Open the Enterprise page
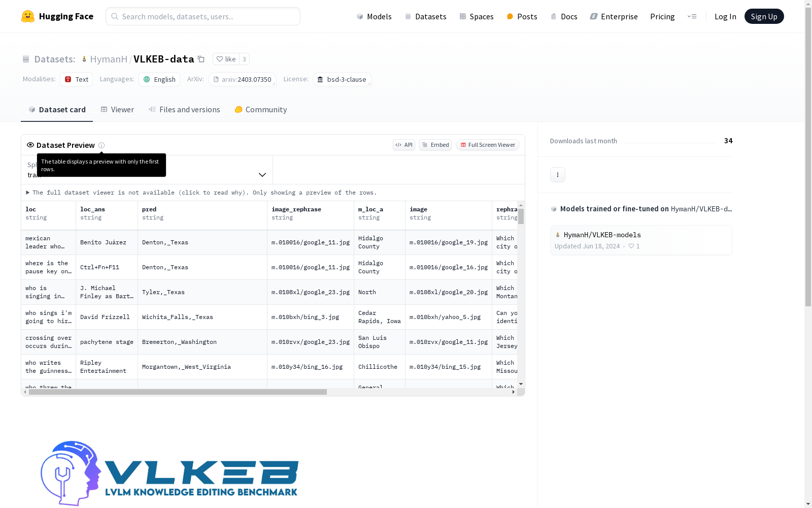Viewport: 812px width, 508px height. [614, 16]
